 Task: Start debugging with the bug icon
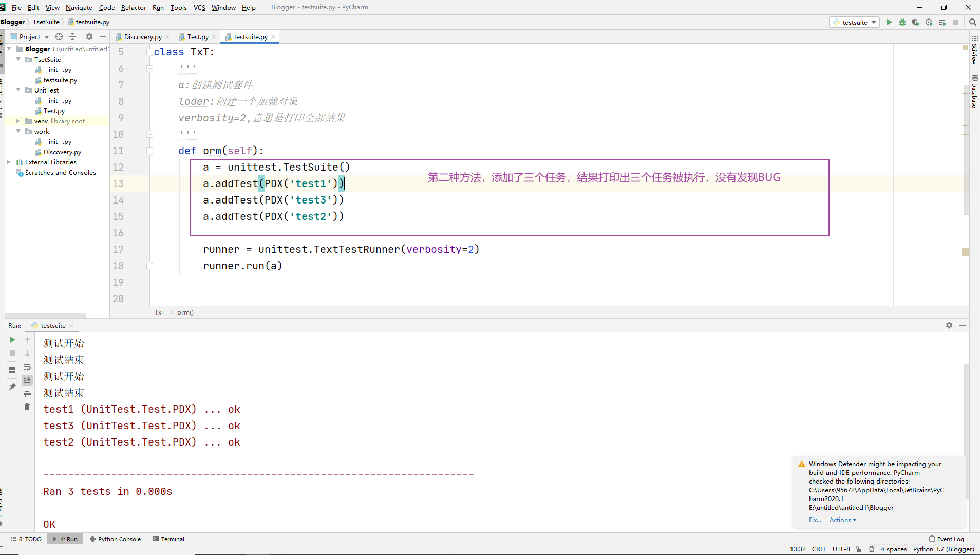tap(902, 22)
